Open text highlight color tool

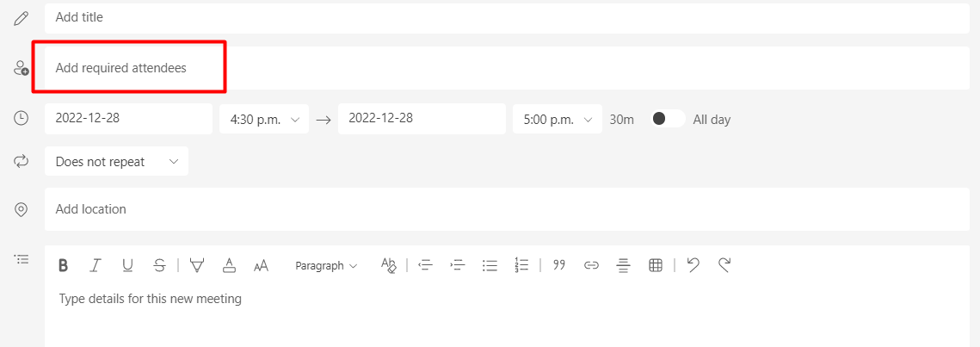[198, 266]
